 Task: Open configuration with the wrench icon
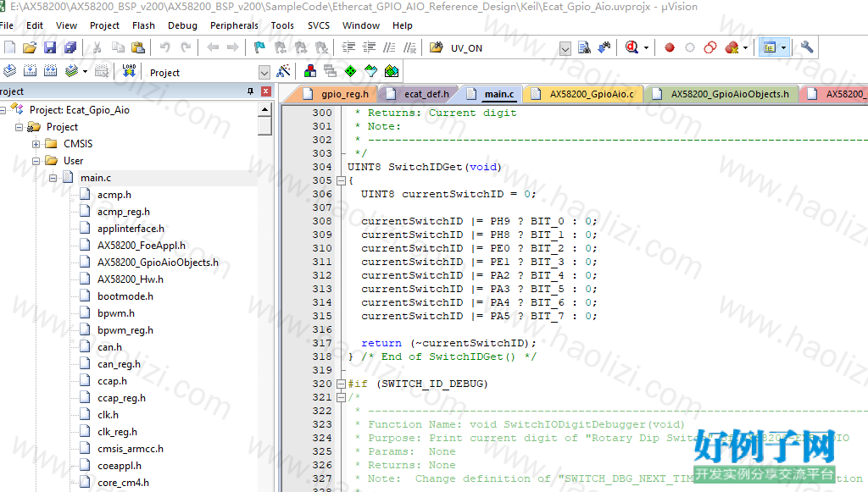tap(807, 47)
